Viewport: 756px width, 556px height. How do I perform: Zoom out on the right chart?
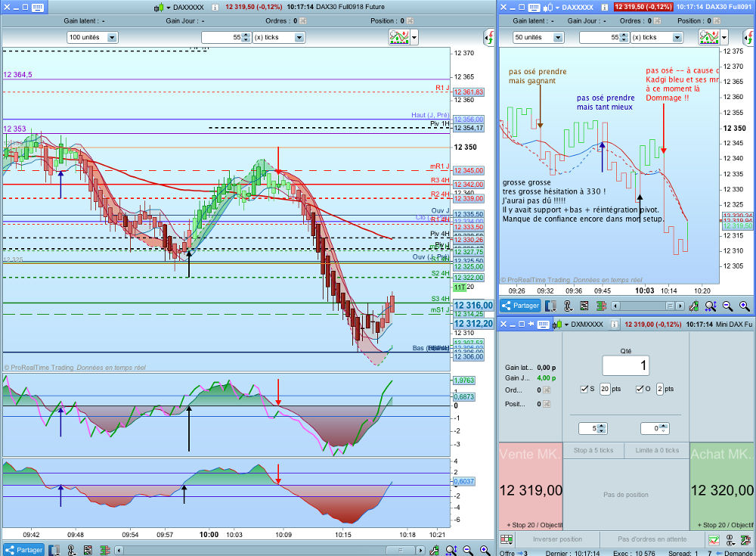point(727,306)
